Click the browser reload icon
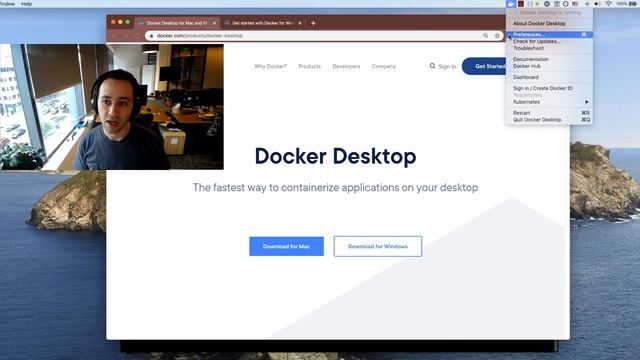The width and height of the screenshot is (640, 360). [138, 36]
